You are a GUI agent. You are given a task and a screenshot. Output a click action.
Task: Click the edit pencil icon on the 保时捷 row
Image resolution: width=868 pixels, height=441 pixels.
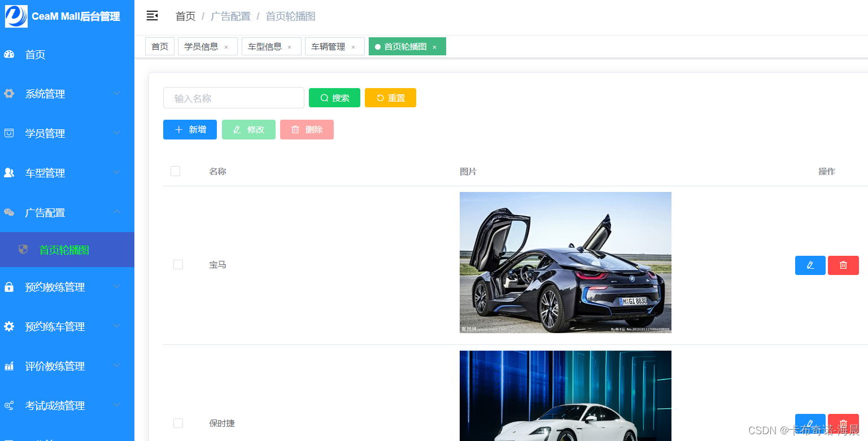click(810, 423)
